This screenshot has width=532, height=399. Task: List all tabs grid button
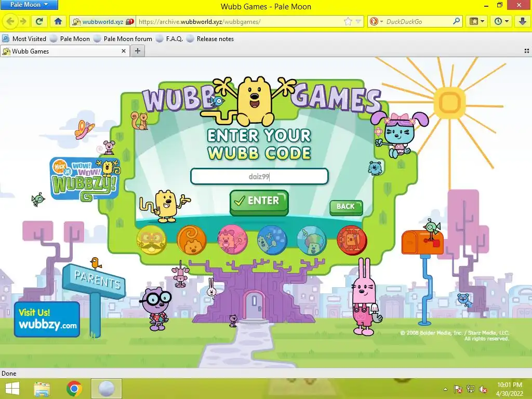(527, 51)
